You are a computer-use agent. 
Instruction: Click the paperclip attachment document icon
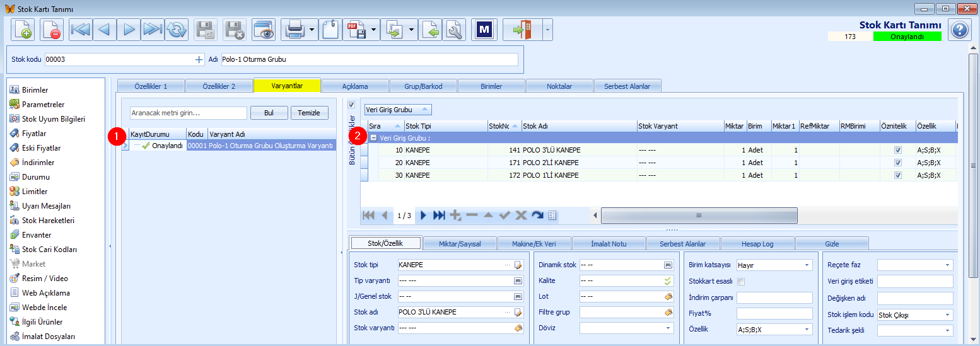point(330,30)
